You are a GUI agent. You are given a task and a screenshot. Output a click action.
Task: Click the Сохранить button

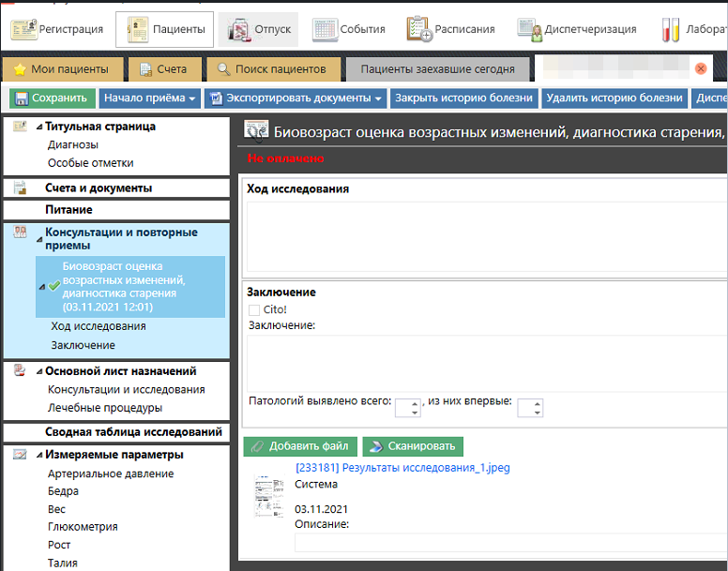click(52, 98)
